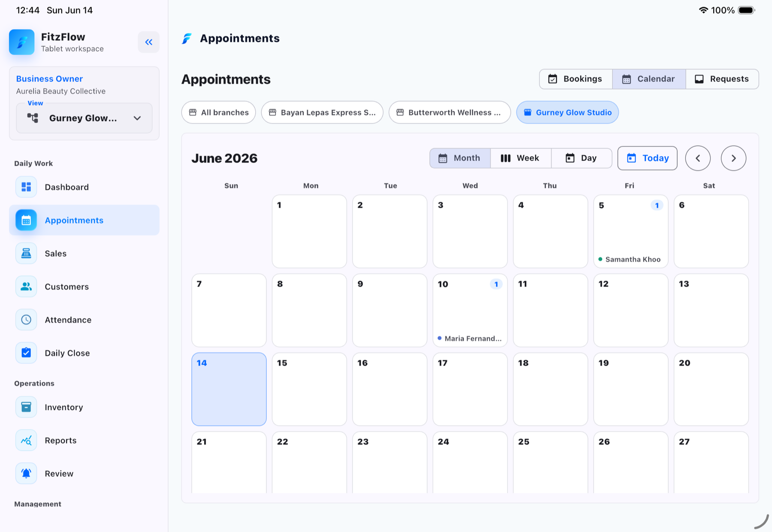
Task: Click the Business Owner role label
Action: tap(49, 79)
